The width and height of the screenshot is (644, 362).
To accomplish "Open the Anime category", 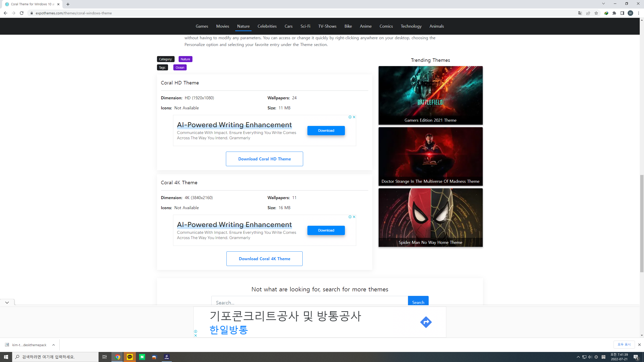I will coord(366,26).
